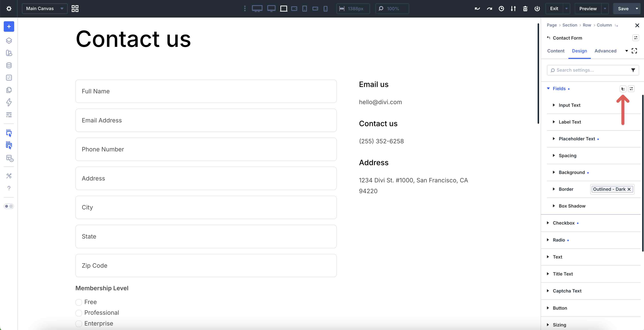Open the builder settings gear icon

[9, 9]
